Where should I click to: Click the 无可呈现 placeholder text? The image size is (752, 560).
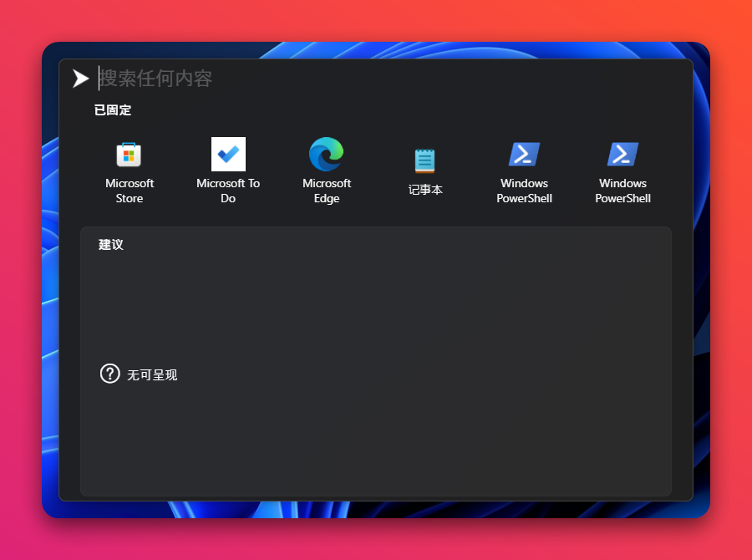point(152,375)
